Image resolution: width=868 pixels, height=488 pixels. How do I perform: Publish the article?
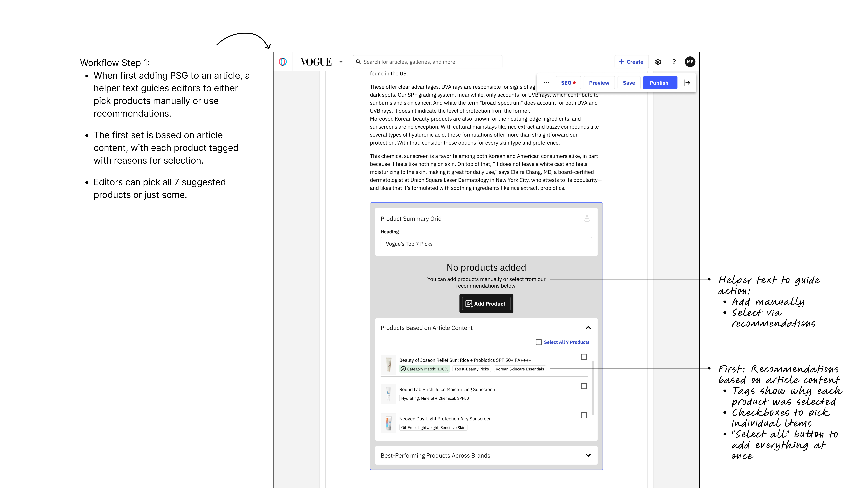(x=660, y=83)
